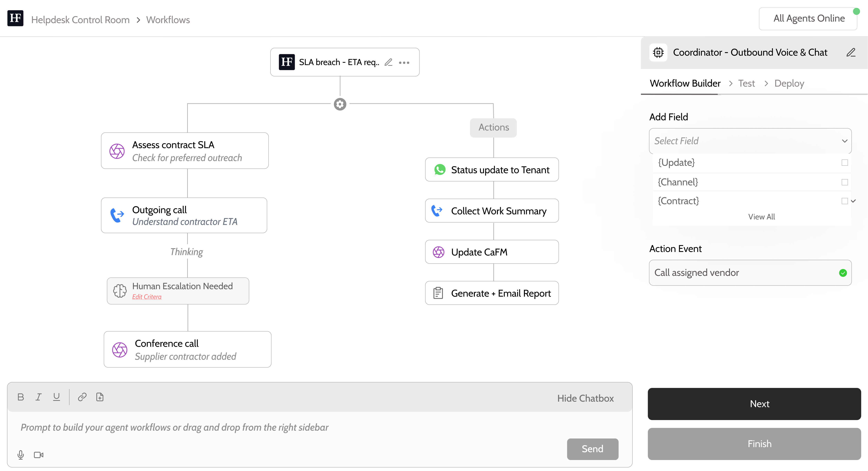This screenshot has height=471, width=868.
Task: Click the video camera icon in the chatbox
Action: [38, 455]
